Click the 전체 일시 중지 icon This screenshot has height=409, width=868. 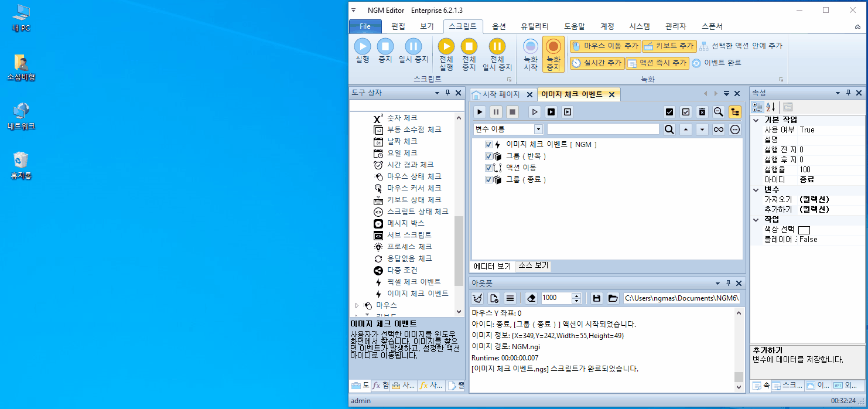coord(497,46)
